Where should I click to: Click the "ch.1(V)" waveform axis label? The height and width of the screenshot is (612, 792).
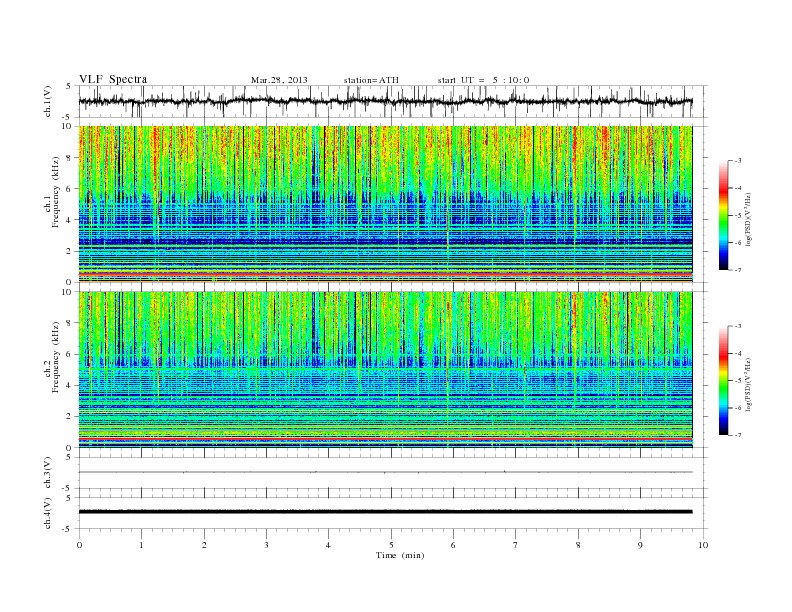[48, 101]
